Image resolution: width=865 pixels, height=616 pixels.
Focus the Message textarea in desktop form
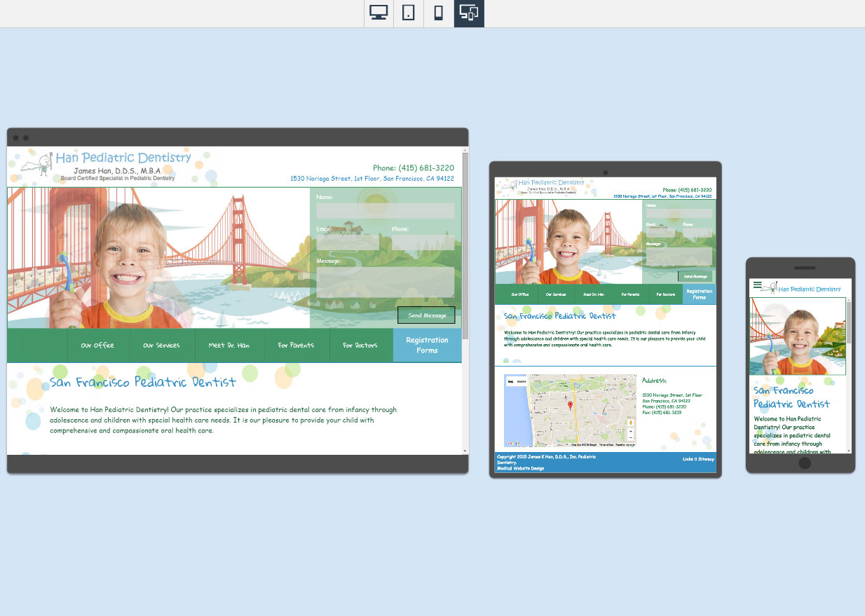tap(385, 282)
